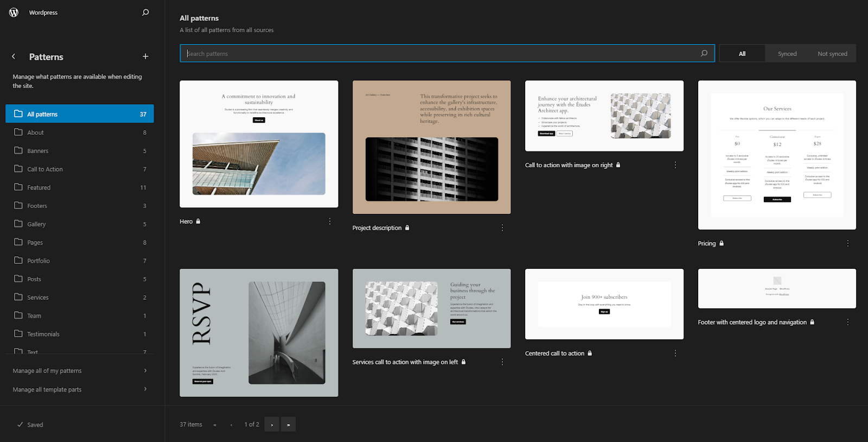
Task: Click the WordPress logo icon
Action: (x=14, y=12)
